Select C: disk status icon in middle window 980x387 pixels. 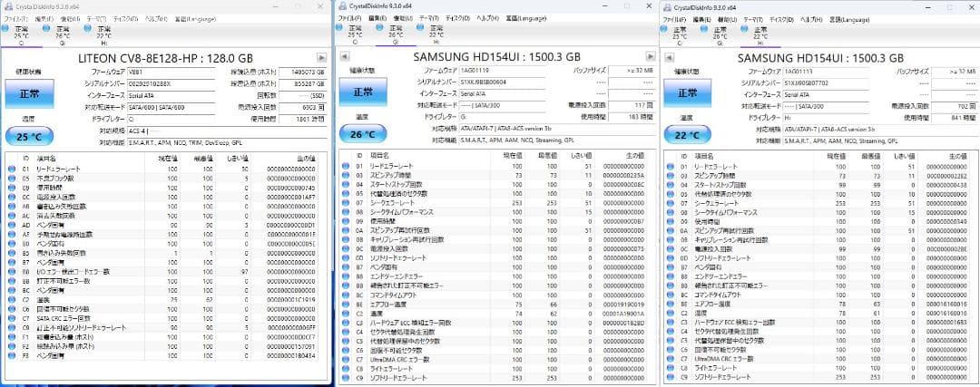point(340,28)
